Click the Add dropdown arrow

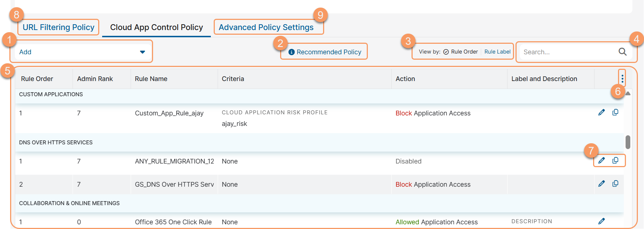[143, 52]
